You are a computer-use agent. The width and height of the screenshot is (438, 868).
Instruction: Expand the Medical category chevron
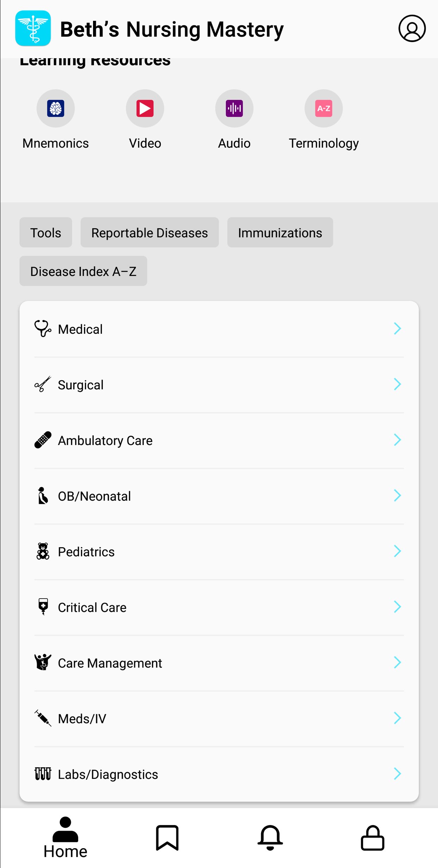(397, 329)
